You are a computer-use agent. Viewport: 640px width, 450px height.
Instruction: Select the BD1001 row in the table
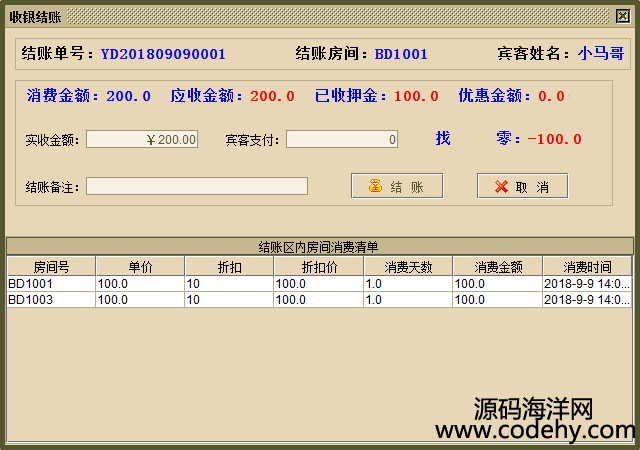(x=51, y=284)
